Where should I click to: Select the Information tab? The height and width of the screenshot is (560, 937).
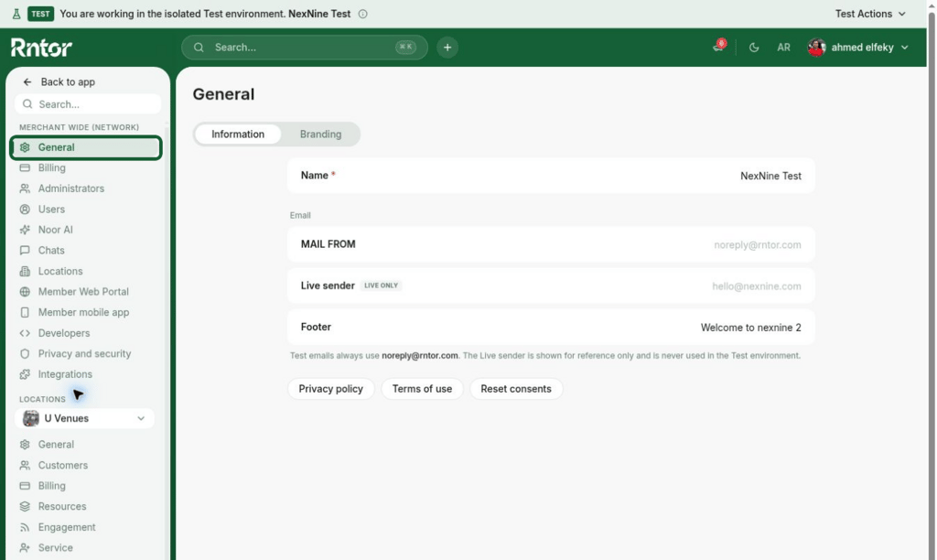(x=238, y=134)
